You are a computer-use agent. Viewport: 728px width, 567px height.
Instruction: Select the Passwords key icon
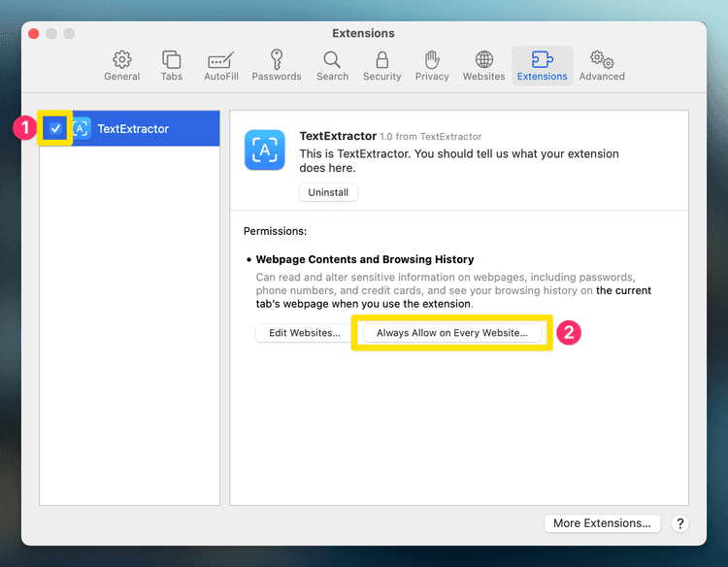[x=277, y=60]
